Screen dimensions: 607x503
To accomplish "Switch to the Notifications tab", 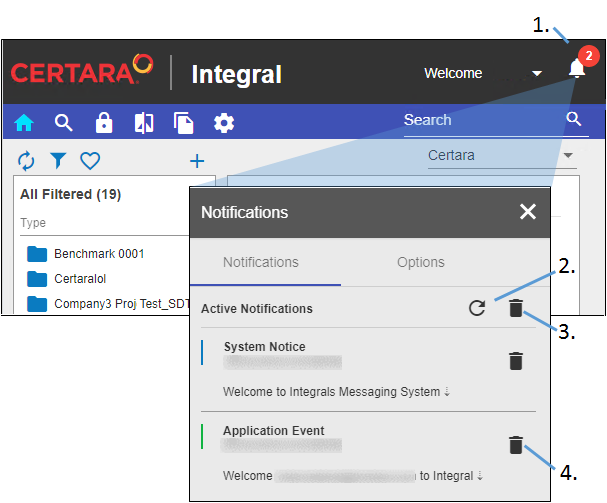I will [x=265, y=262].
